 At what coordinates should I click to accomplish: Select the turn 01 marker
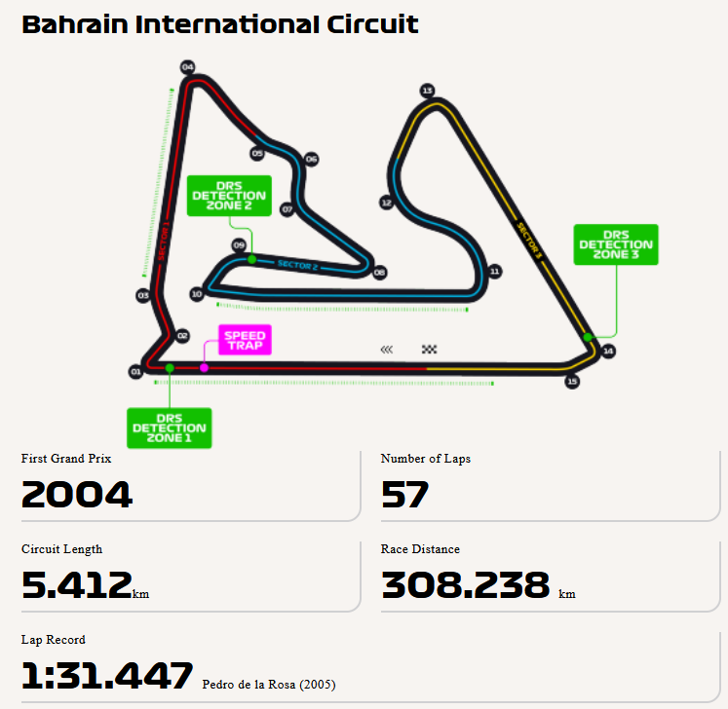click(x=135, y=371)
